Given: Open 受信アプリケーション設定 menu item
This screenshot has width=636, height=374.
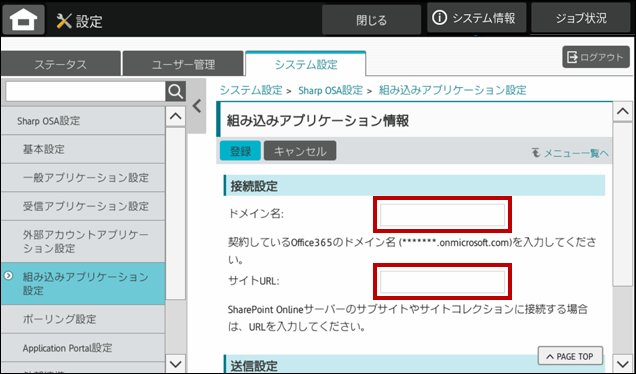Looking at the screenshot, I should coord(83,206).
